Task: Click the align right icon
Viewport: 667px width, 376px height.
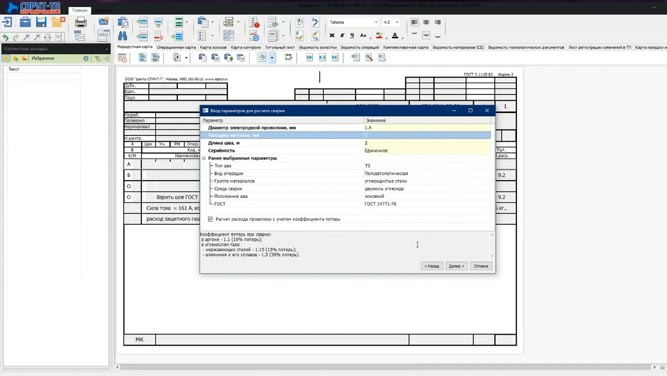Action: point(438,22)
